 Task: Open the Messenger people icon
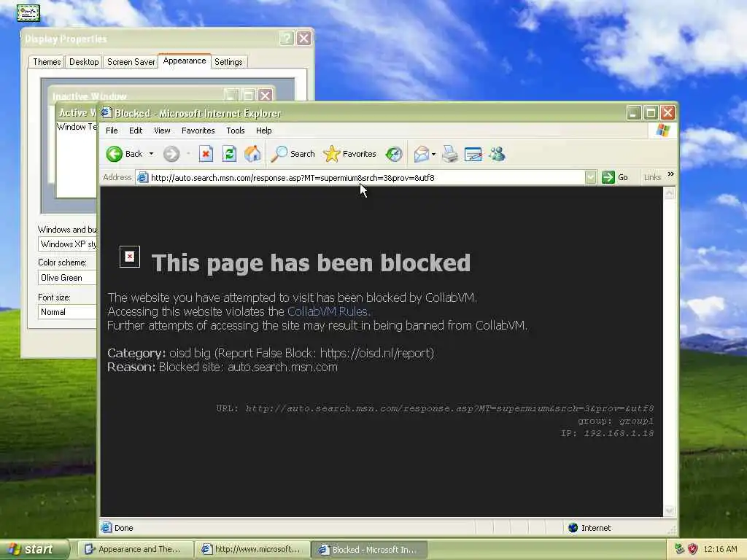pyautogui.click(x=497, y=154)
